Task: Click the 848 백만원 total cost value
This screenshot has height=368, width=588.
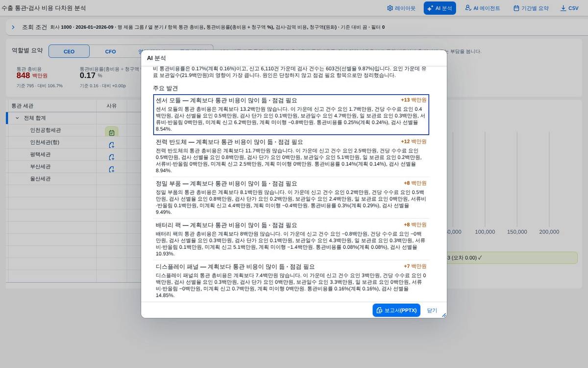Action: tap(32, 76)
